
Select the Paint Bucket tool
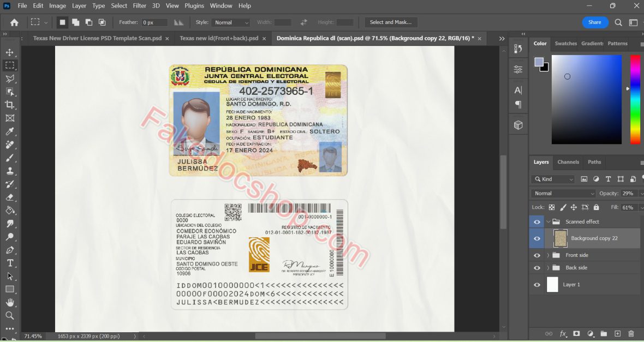pos(10,210)
